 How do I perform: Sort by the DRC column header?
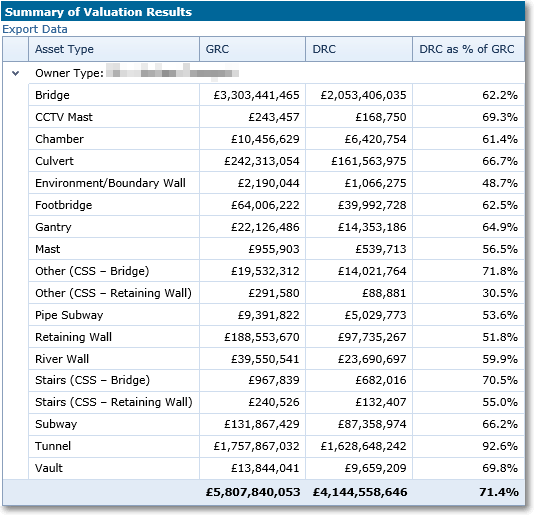pos(359,49)
